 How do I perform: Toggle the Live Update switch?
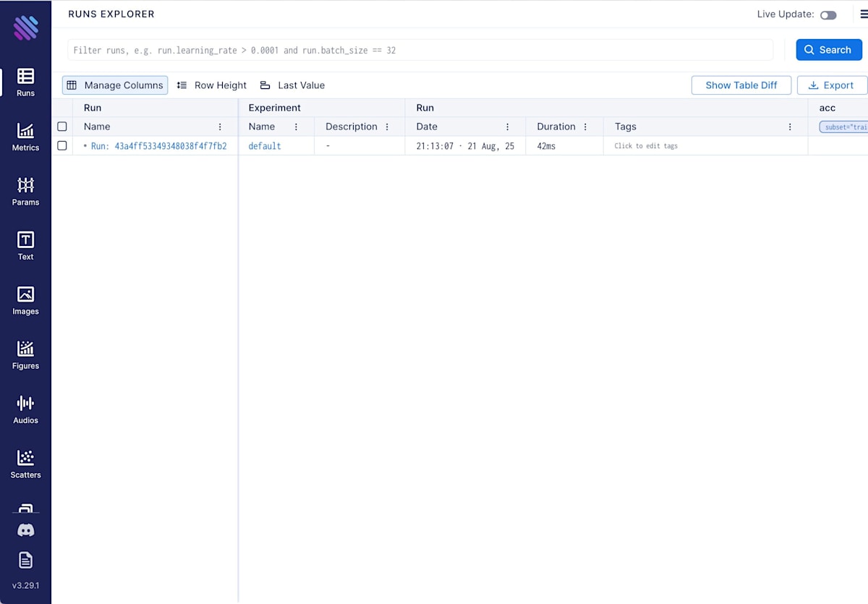pyautogui.click(x=828, y=14)
